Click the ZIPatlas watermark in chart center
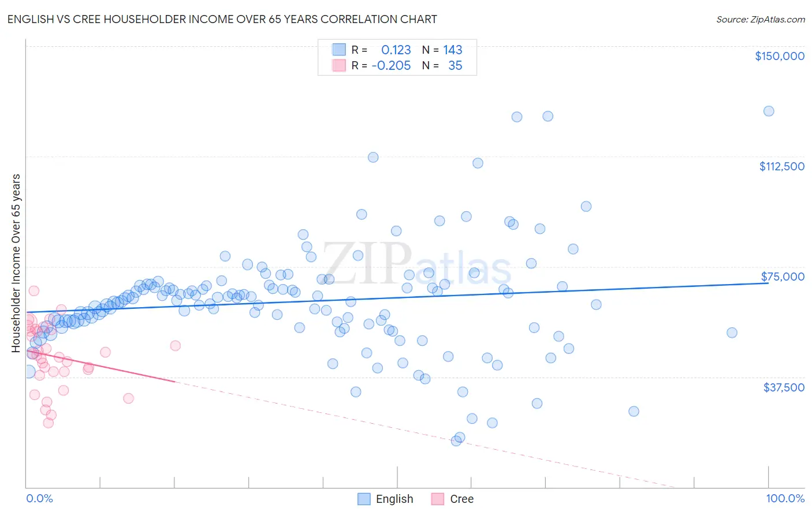812x515 pixels. [x=417, y=266]
